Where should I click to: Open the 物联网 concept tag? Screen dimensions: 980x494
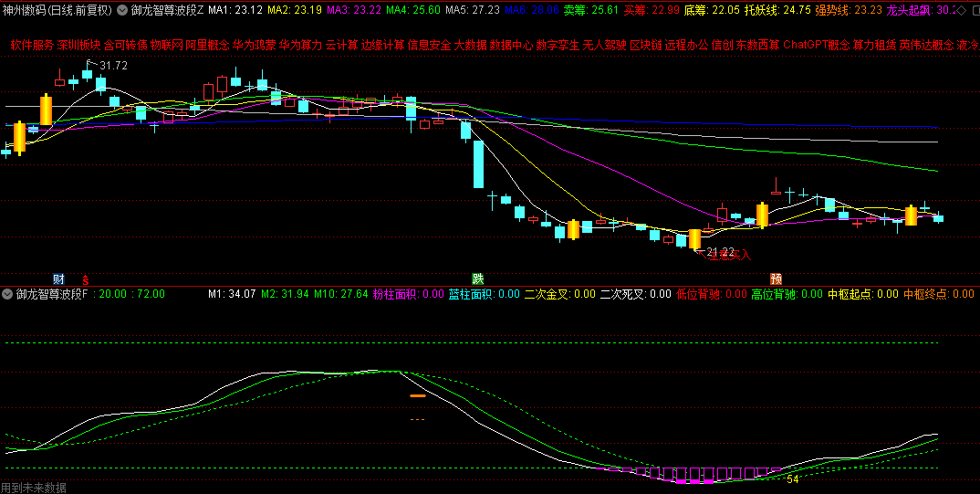point(167,45)
